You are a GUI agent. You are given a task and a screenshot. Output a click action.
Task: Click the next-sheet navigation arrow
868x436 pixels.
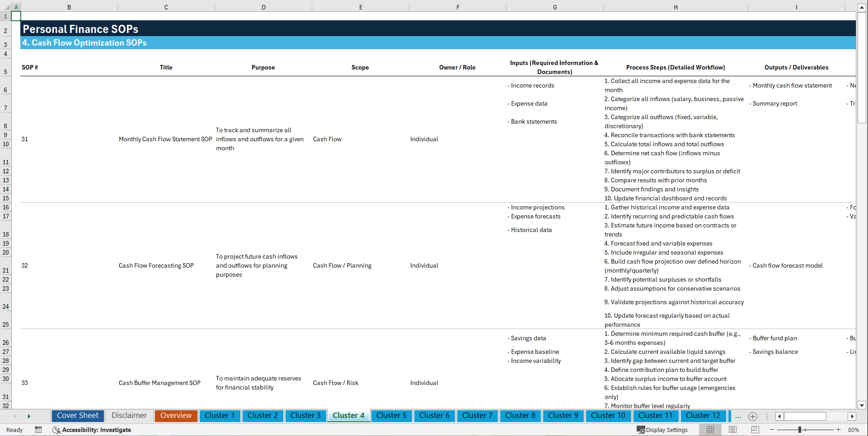tap(29, 416)
